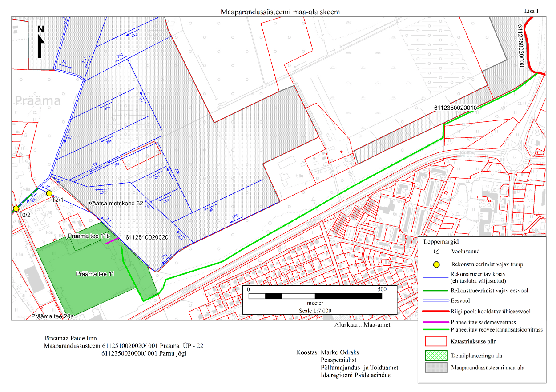
Task: Click the double blue Eesvool legend line
Action: [435, 300]
